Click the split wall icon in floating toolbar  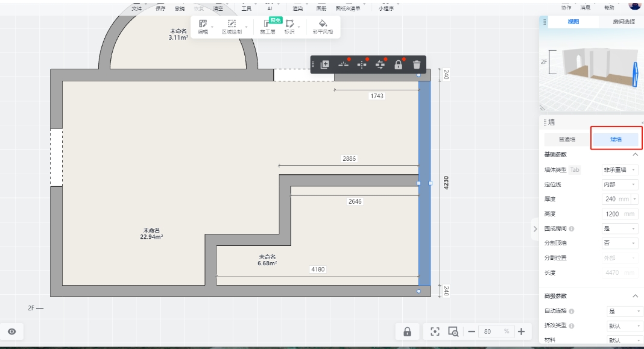click(343, 64)
